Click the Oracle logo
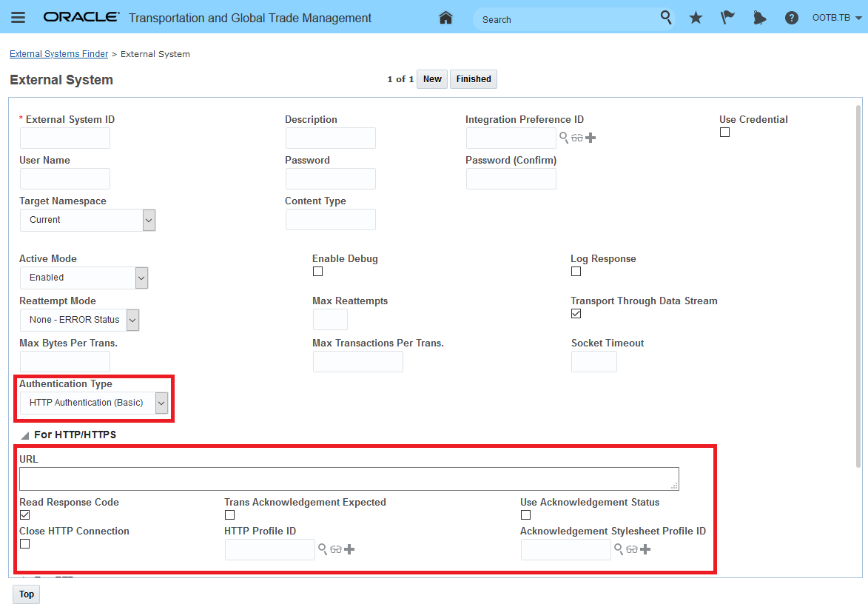The width and height of the screenshot is (868, 607). pos(81,17)
